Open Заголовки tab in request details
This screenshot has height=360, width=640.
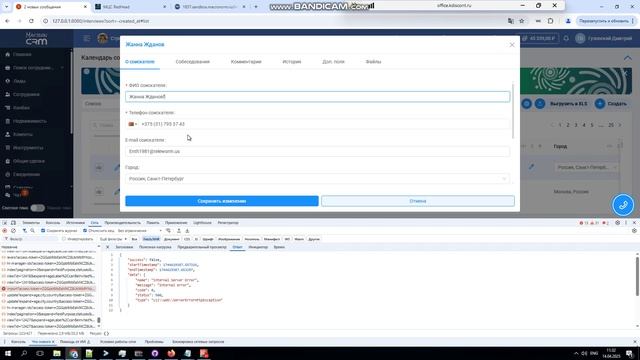[x=124, y=247]
